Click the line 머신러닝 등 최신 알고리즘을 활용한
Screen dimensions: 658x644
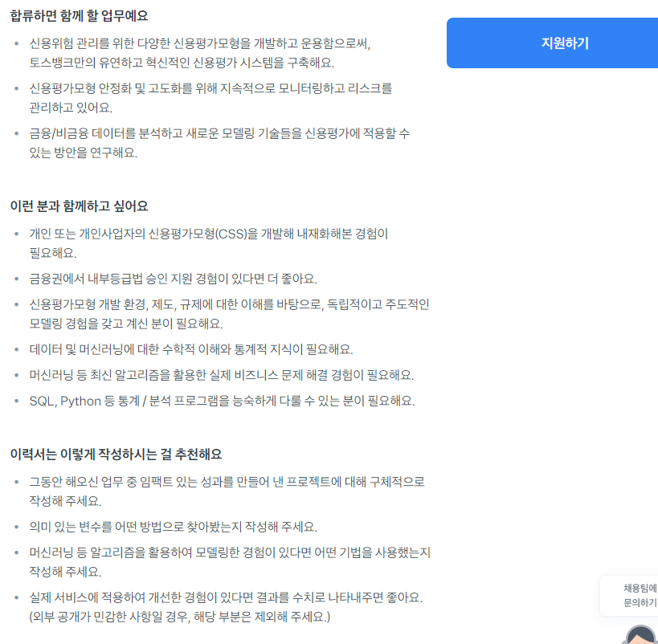[x=222, y=375]
